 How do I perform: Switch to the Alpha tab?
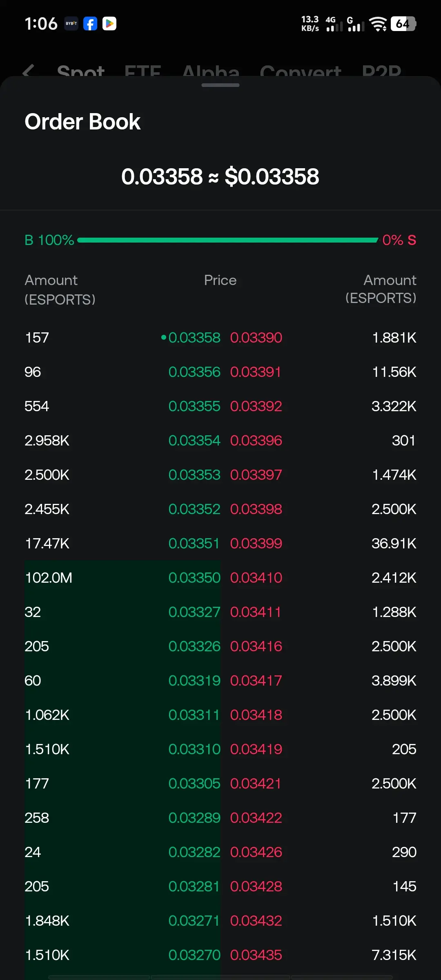[x=211, y=71]
